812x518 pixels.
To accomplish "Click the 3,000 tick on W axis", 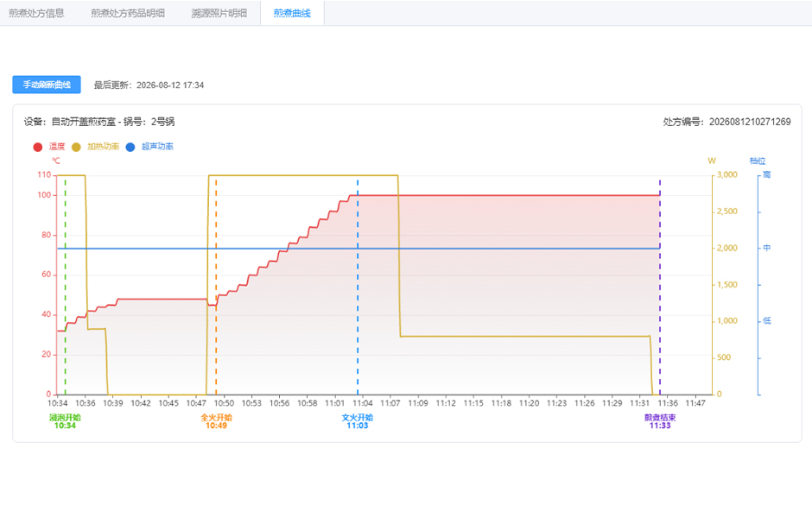I will [x=727, y=175].
